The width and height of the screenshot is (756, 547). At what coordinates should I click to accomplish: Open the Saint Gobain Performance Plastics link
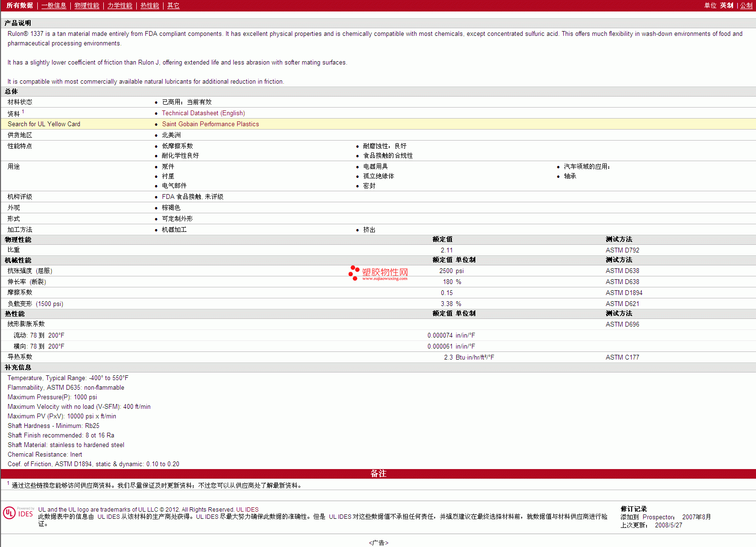click(x=210, y=124)
